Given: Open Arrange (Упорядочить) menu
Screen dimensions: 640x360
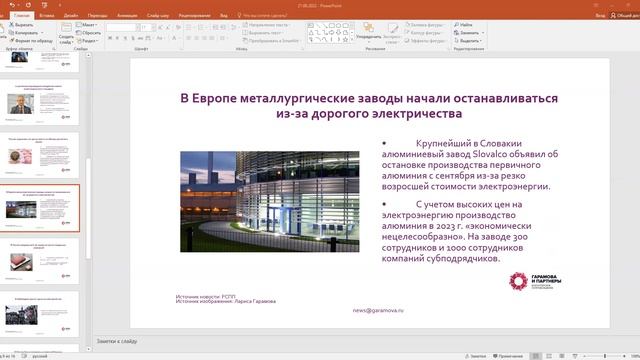Looking at the screenshot, I should coord(369,33).
